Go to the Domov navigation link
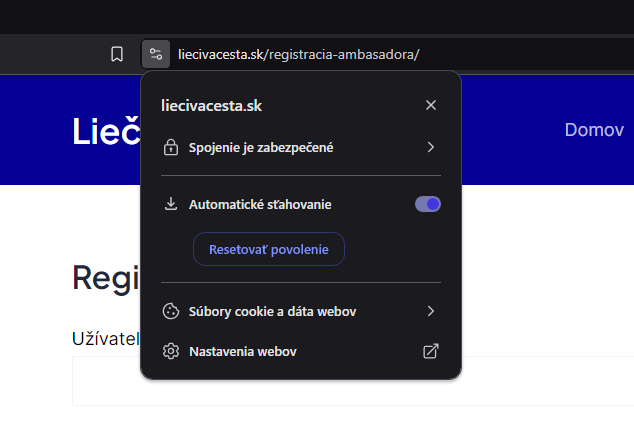The image size is (634, 421). pyautogui.click(x=594, y=130)
